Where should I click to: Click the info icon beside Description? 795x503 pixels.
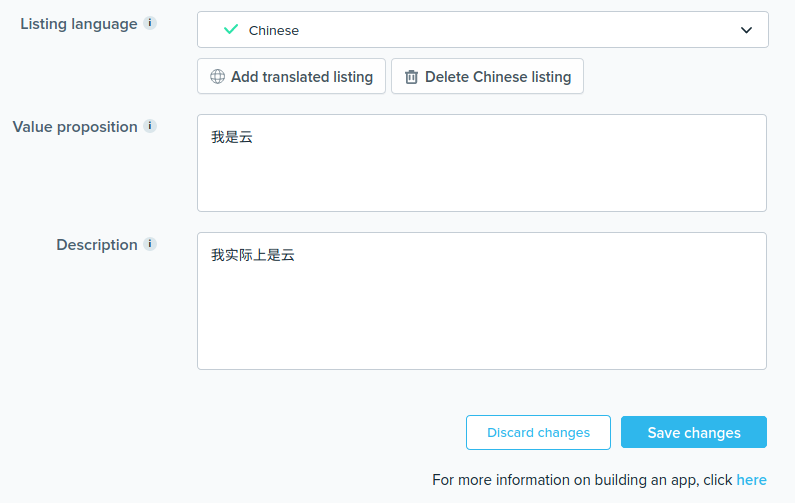pos(150,244)
